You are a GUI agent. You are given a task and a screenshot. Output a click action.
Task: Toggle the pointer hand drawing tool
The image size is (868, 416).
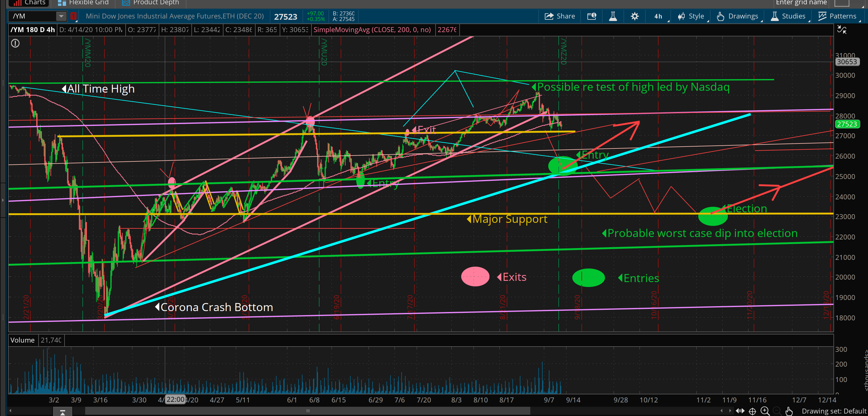[789, 411]
